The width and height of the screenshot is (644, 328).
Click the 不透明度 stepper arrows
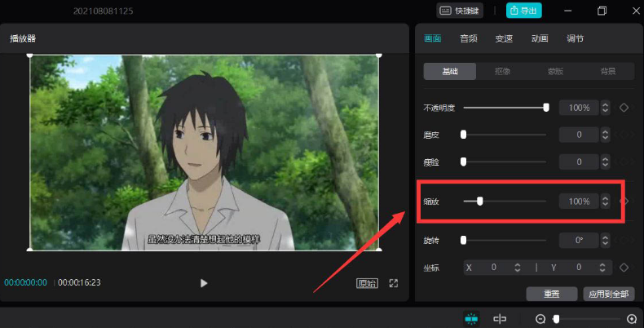606,108
